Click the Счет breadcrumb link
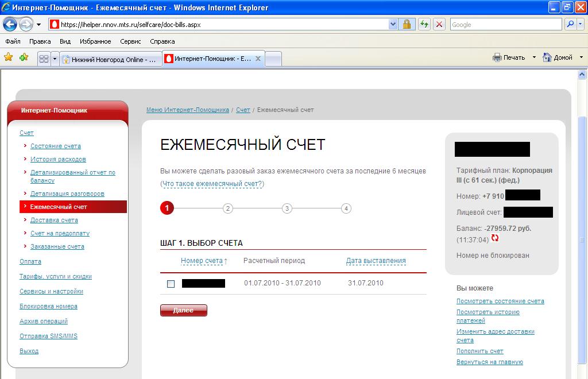 [243, 110]
